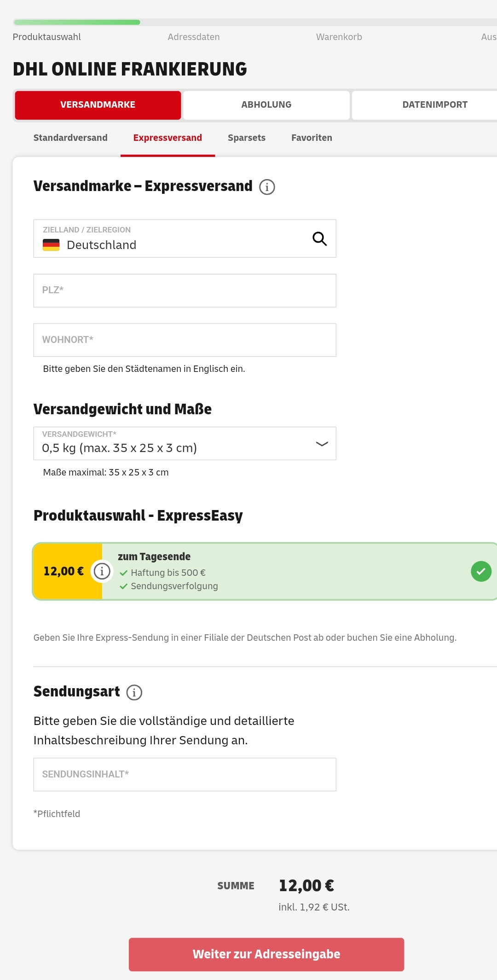Viewport: 497px width, 980px height.
Task: Open weight selection 0,5 kg combo box
Action: pyautogui.click(x=185, y=443)
